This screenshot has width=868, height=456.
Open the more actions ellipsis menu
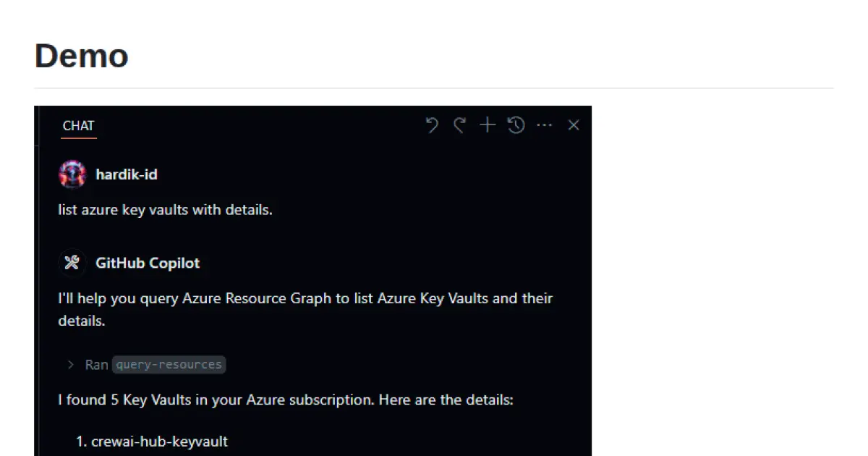(x=545, y=124)
